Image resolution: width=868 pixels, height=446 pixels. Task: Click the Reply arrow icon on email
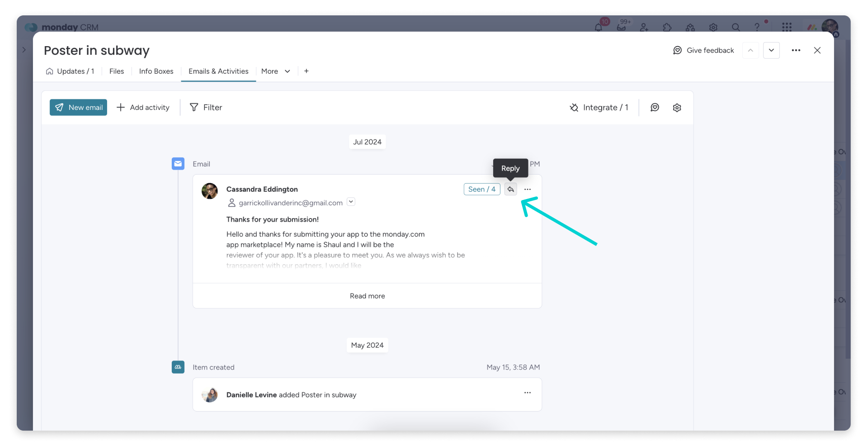pyautogui.click(x=510, y=190)
